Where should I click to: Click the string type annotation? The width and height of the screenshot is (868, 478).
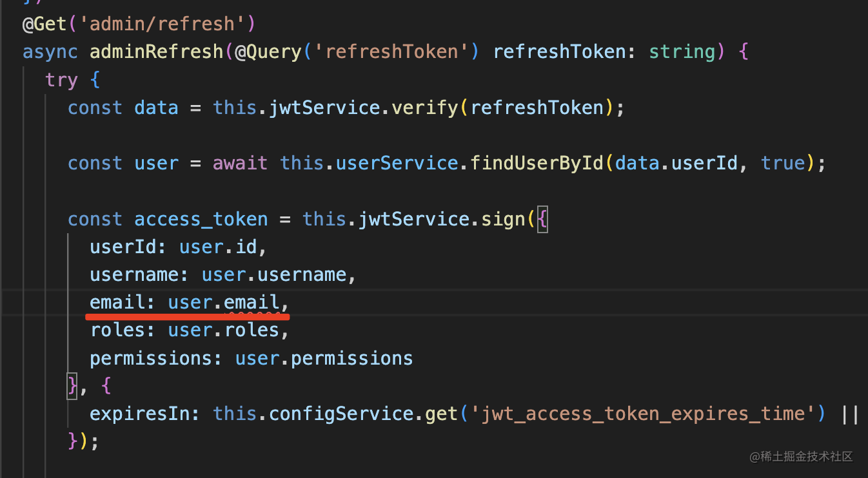682,52
